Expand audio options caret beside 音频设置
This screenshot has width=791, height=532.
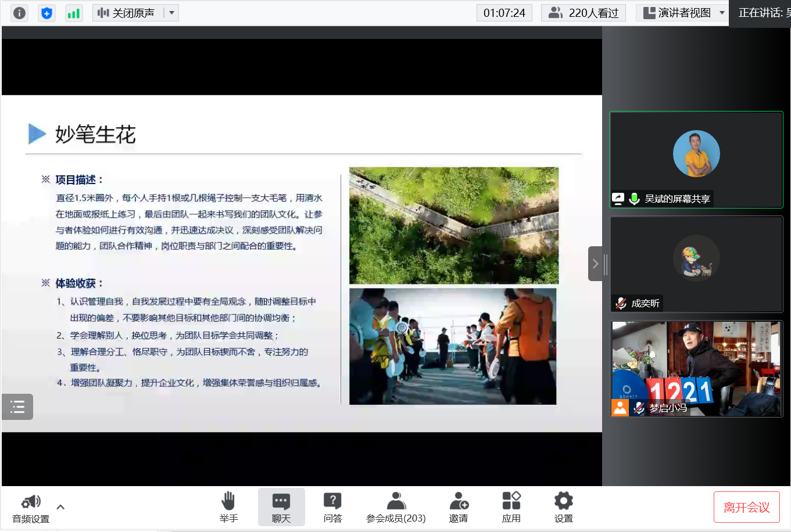tap(60, 507)
